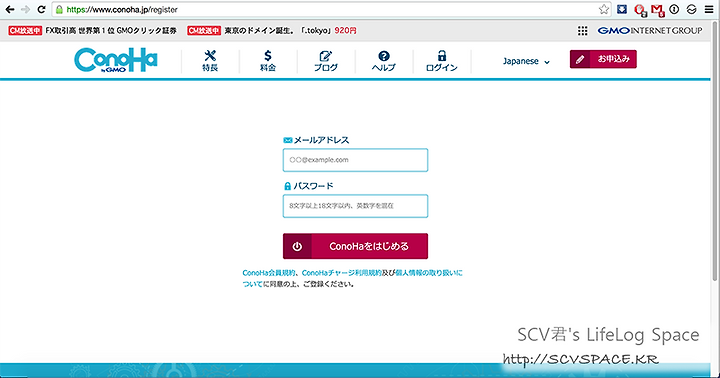Click the 1Password-style circle extension icon
Image resolution: width=720 pixels, height=378 pixels.
[x=674, y=9]
